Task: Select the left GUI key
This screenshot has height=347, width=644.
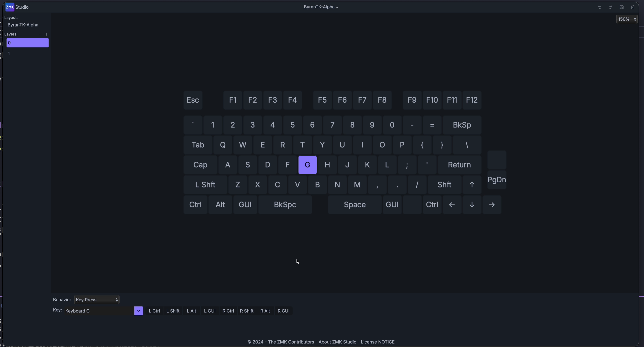Action: (245, 205)
